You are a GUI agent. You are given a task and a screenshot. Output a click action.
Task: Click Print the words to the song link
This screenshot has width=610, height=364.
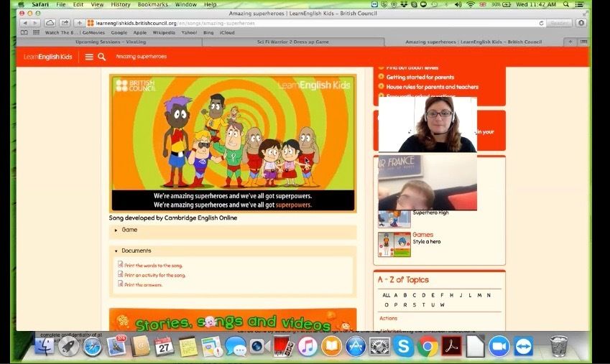[153, 266]
